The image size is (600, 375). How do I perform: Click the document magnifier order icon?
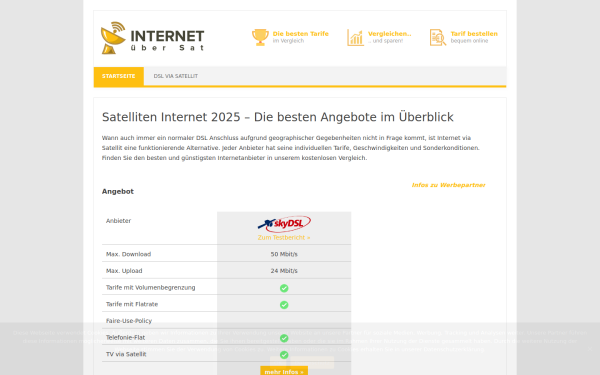point(438,38)
